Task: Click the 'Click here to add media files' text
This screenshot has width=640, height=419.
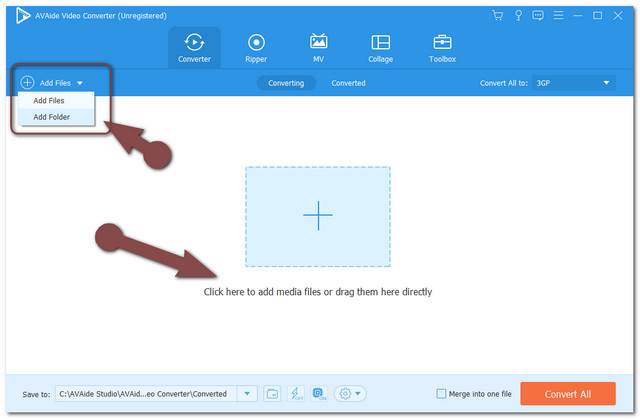Action: [x=318, y=292]
